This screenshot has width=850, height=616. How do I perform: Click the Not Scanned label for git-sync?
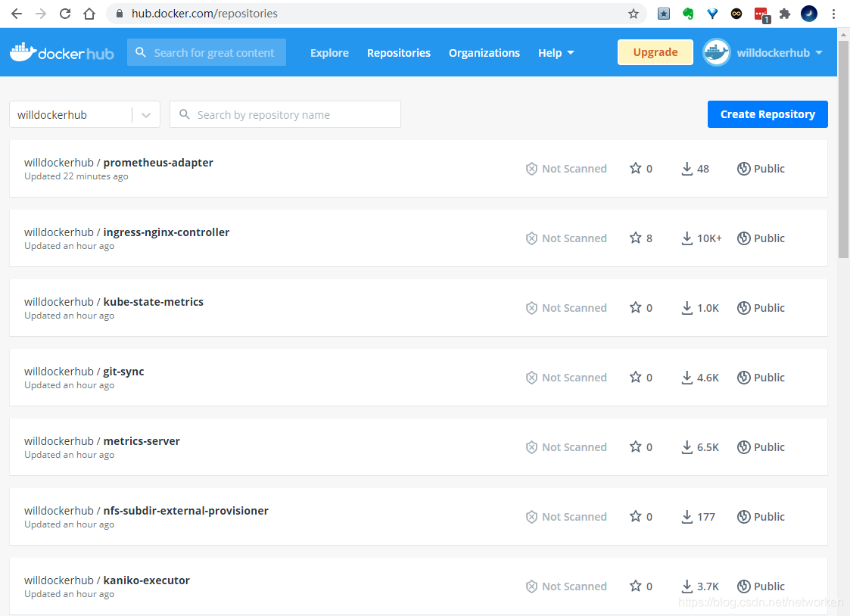click(574, 378)
